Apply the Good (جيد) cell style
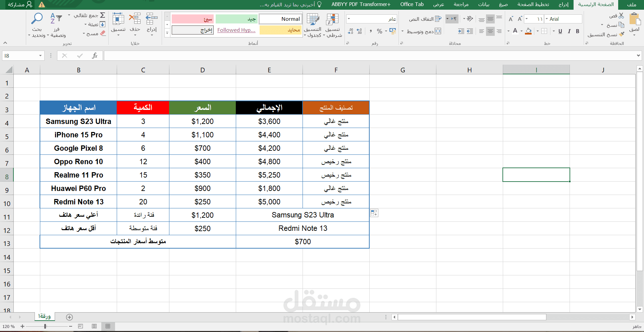This screenshot has width=644, height=332. click(236, 19)
